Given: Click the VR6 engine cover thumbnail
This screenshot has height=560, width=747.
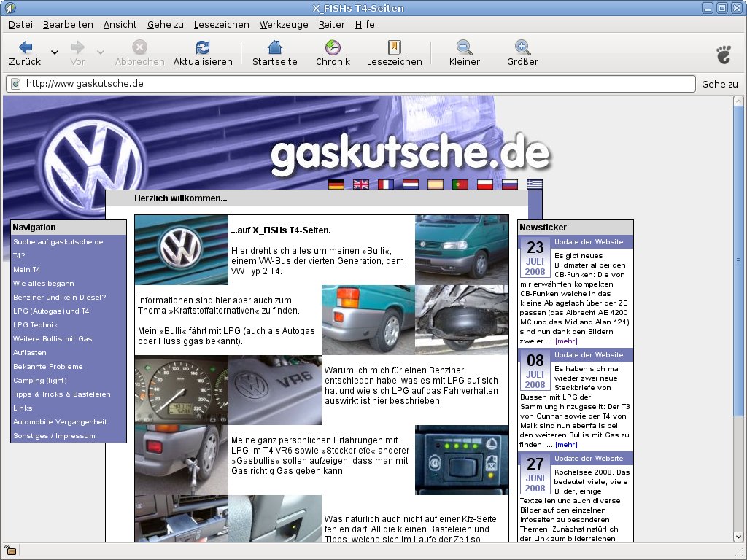Looking at the screenshot, I should [275, 390].
